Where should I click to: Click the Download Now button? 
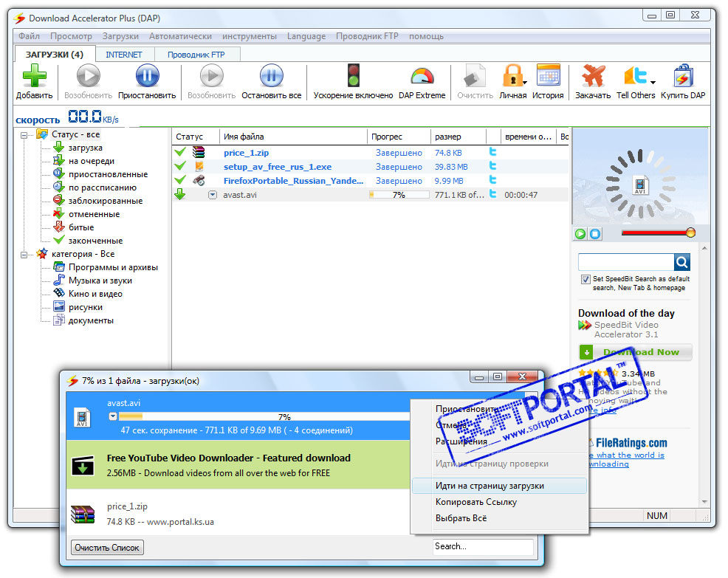click(636, 352)
